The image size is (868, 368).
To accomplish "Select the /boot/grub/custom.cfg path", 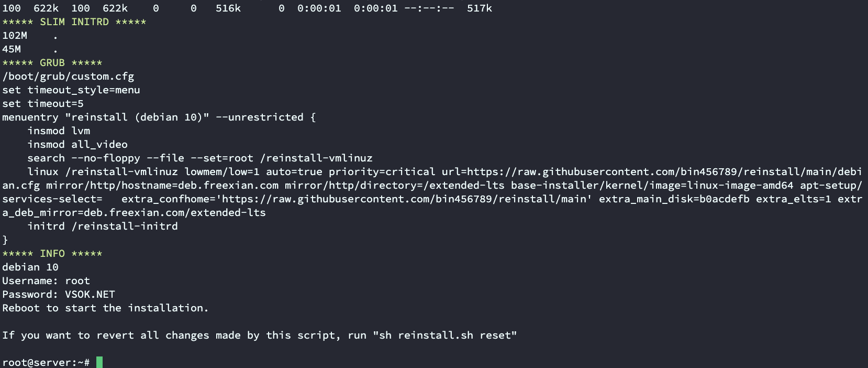I will 68,77.
